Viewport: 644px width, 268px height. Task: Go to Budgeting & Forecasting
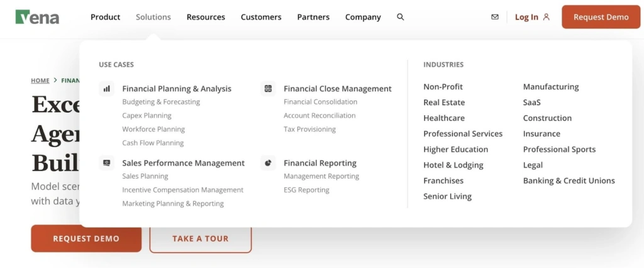(x=161, y=102)
